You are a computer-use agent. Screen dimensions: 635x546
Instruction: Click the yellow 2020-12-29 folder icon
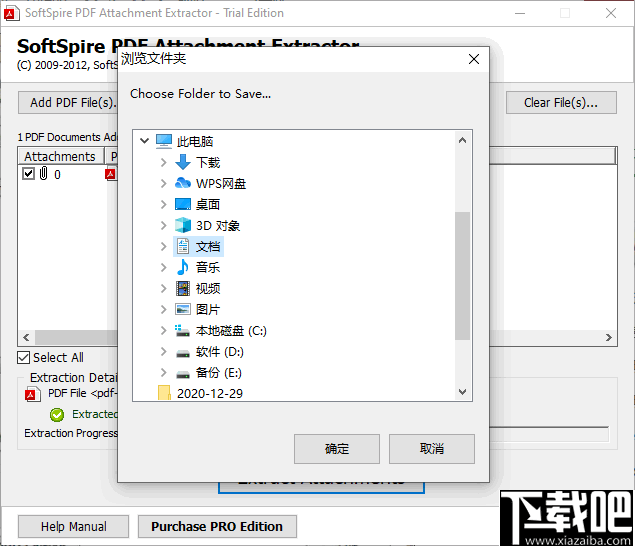pyautogui.click(x=164, y=392)
